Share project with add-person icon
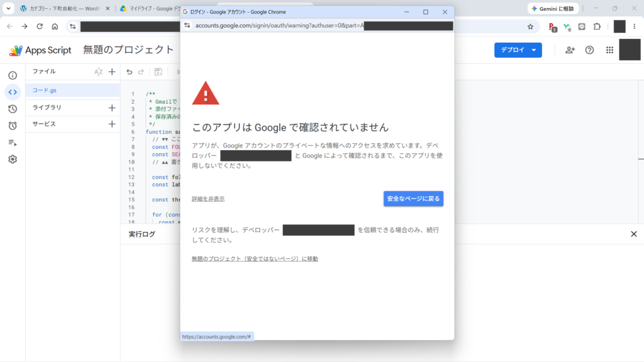Screen dimensions: 644x362 tap(570, 50)
